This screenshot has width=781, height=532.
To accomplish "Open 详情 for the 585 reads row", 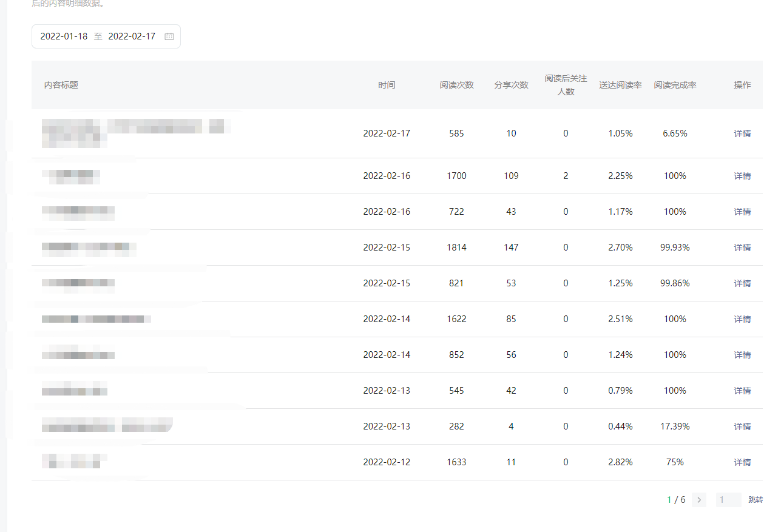I will (742, 133).
